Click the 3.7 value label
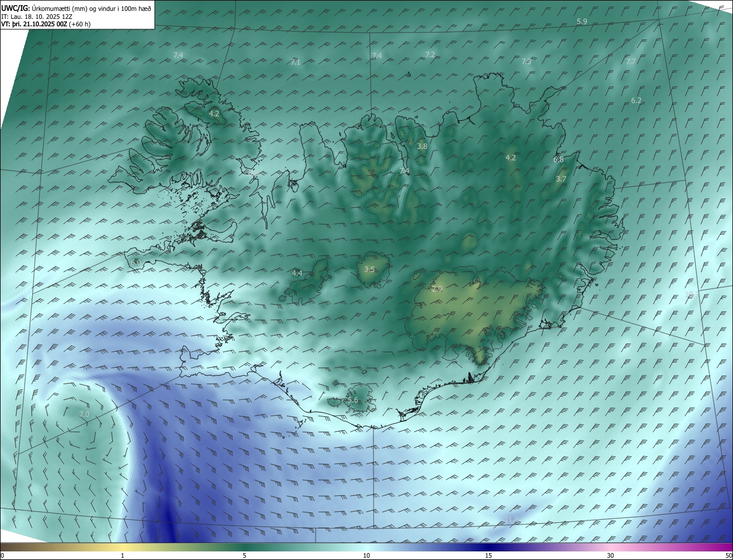This screenshot has width=733, height=560. tap(561, 179)
